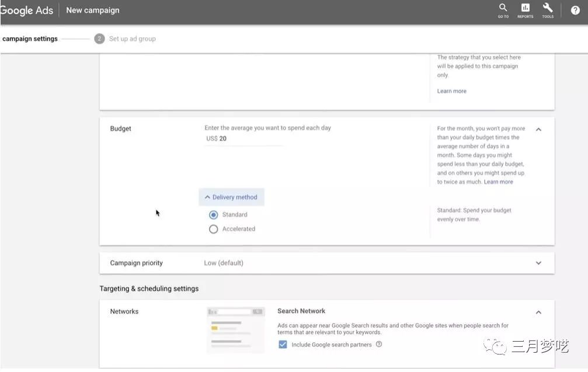This screenshot has height=372, width=588.
Task: Open Learn more link under strategy text
Action: click(451, 91)
